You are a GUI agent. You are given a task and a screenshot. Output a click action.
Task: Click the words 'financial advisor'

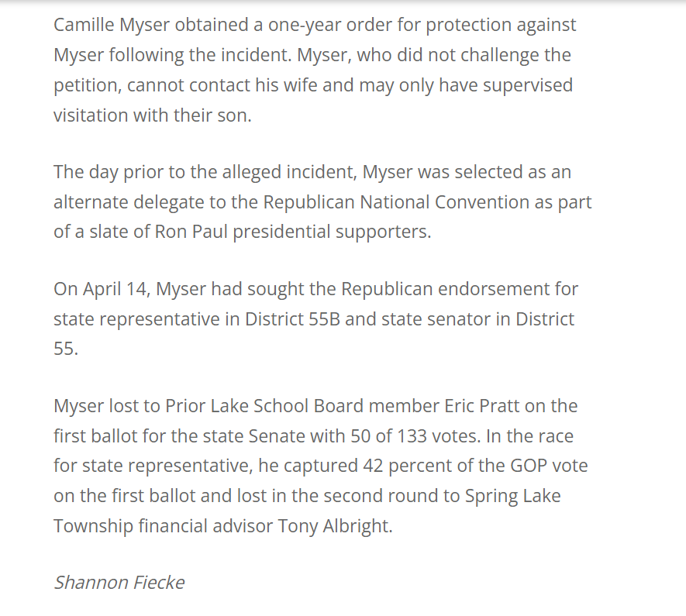205,526
